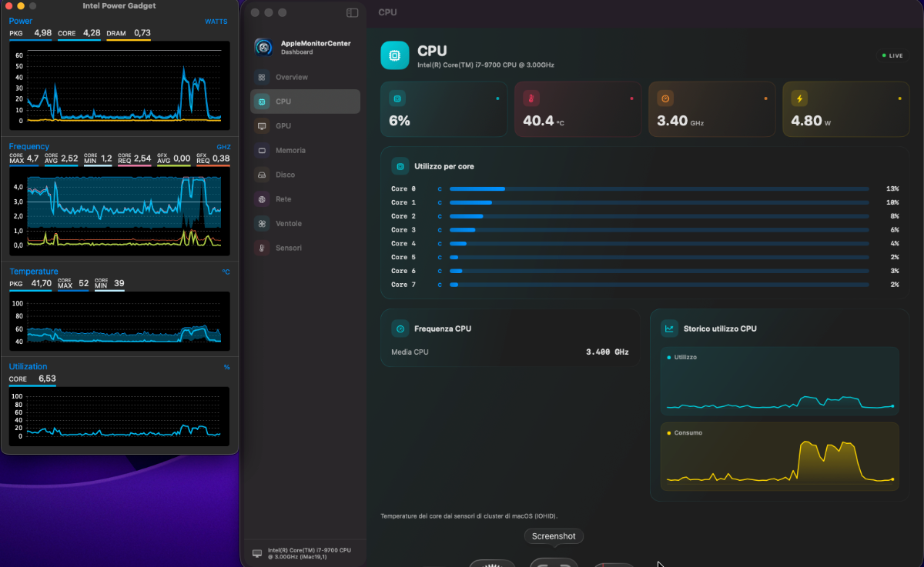Toggle the sidebar visibility icon

coord(353,12)
